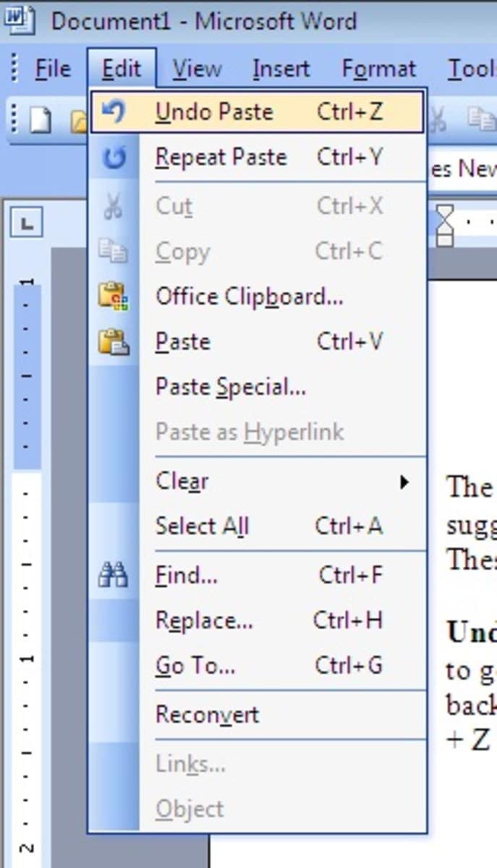The image size is (497, 868).
Task: Open the File menu
Action: pos(51,69)
